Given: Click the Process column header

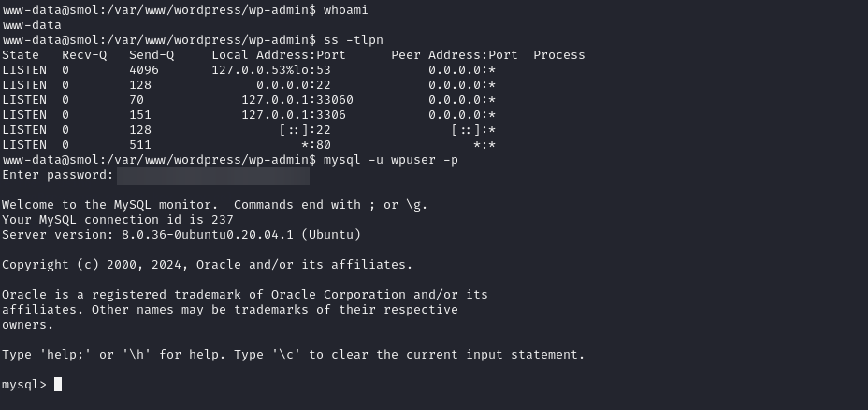Looking at the screenshot, I should coord(559,55).
